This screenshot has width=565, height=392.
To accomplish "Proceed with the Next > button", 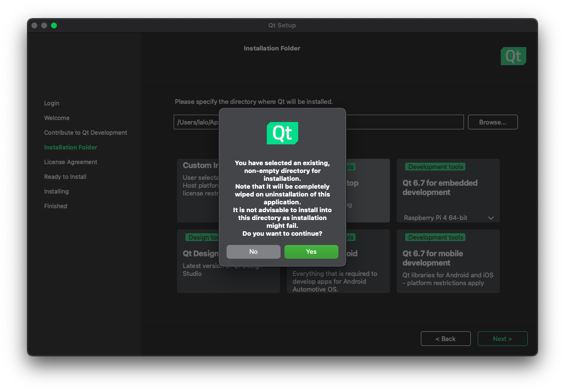I will [x=502, y=339].
